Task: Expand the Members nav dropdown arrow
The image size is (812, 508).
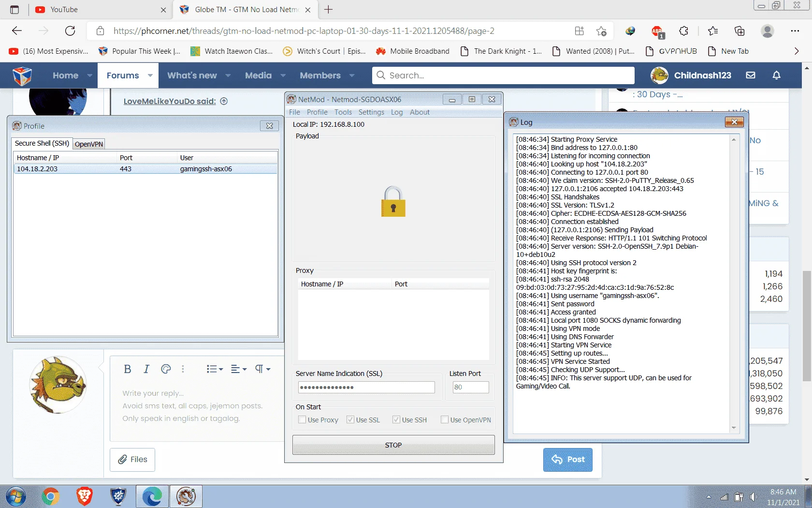Action: click(352, 75)
